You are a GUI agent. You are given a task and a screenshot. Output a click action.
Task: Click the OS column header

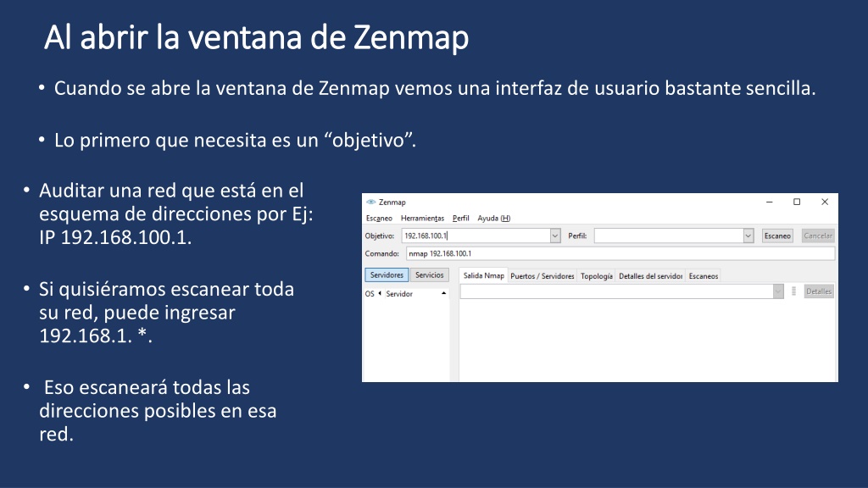[370, 294]
